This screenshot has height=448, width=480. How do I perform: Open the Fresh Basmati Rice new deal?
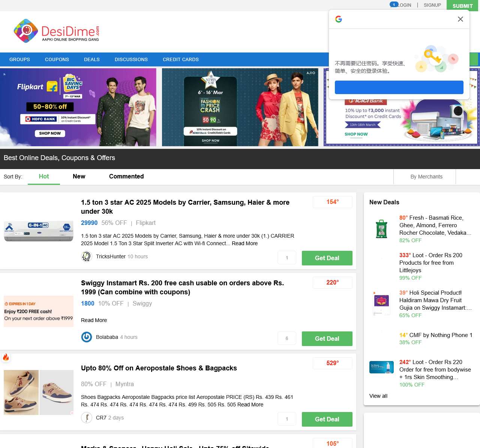(x=435, y=225)
